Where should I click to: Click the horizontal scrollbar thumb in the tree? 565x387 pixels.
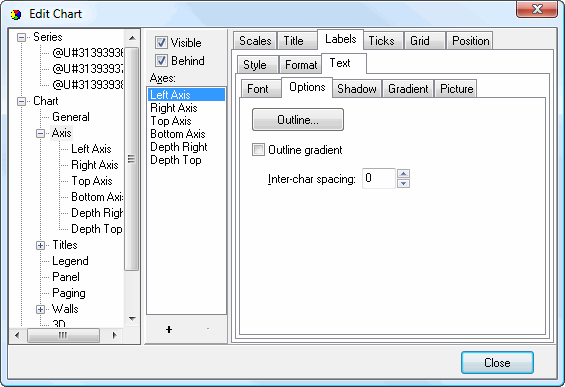coord(63,335)
